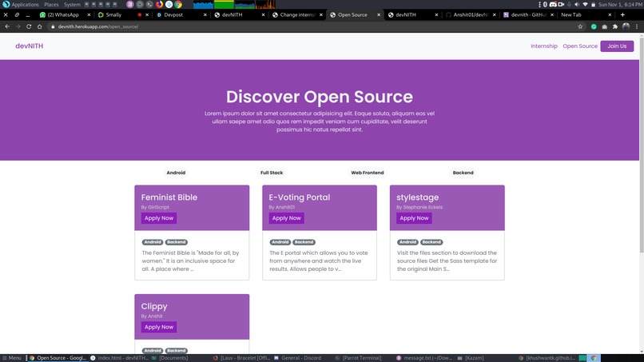Open the browser home page icon

click(39, 26)
